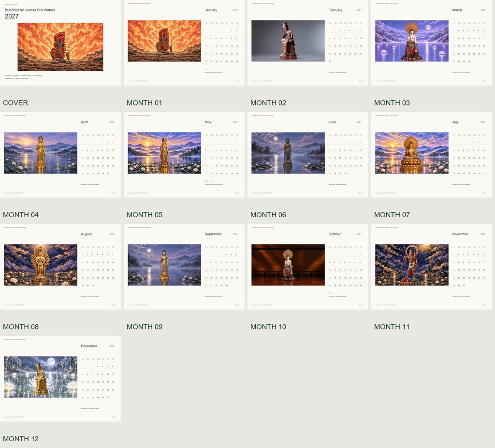This screenshot has height=448, width=495.
Task: Open the June calendar page
Action: (x=308, y=155)
